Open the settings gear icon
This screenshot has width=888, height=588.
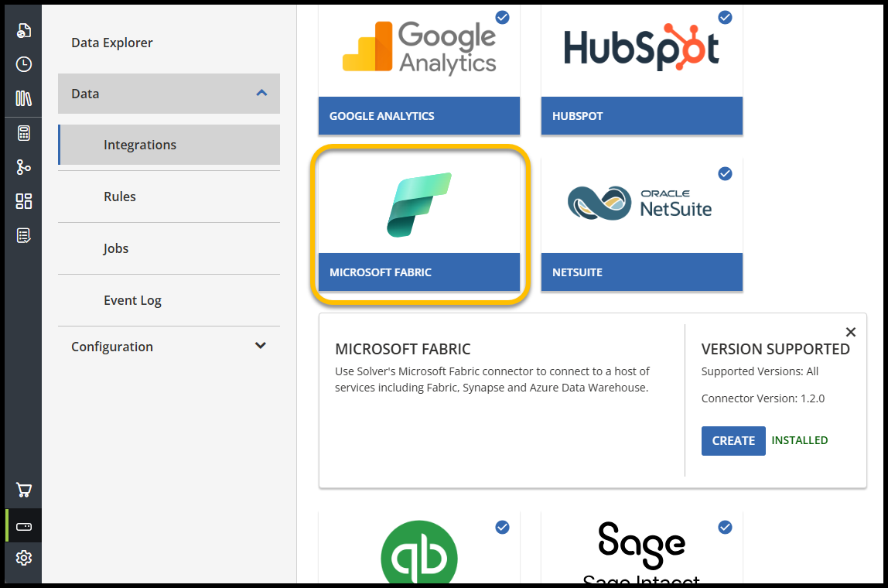[24, 558]
